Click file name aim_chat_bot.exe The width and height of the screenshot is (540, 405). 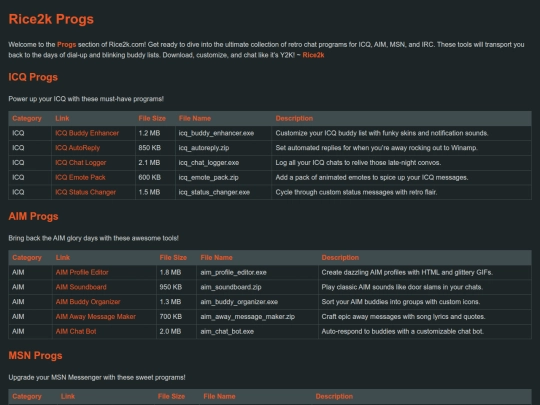tap(227, 331)
